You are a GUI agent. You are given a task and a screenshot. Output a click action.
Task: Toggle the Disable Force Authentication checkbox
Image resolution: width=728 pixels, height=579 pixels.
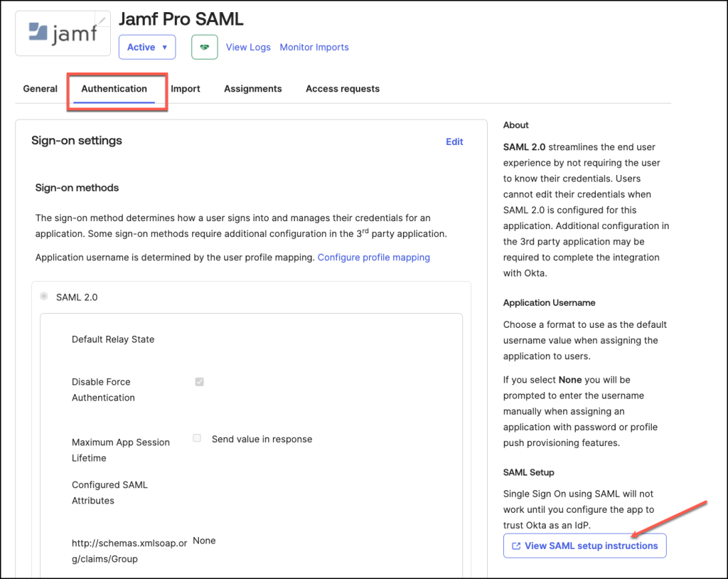[199, 382]
